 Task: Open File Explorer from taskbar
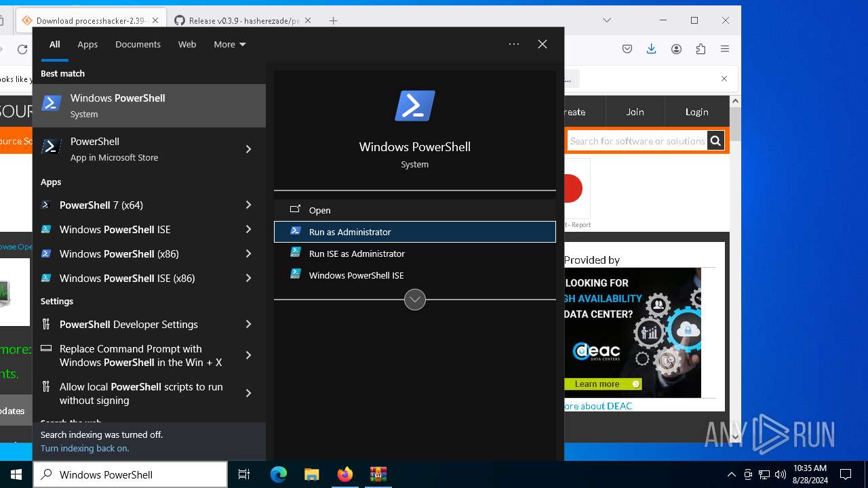pyautogui.click(x=311, y=474)
